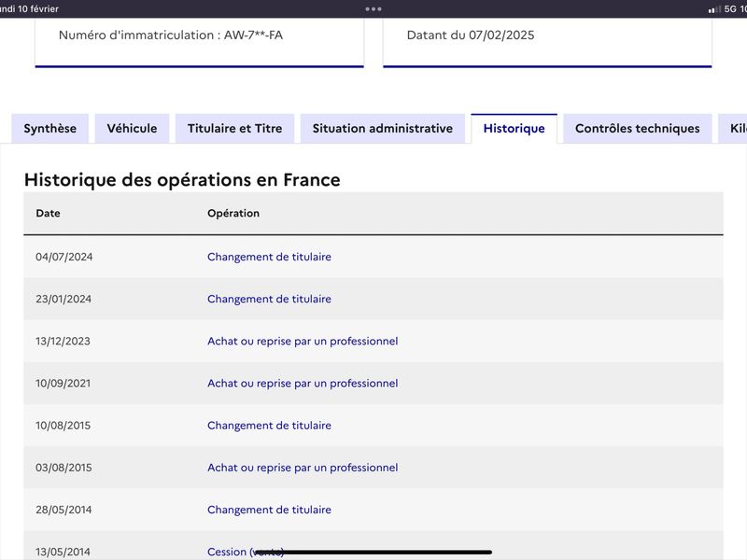Viewport: 747px width, 560px height.
Task: Select the Situation administrative tab
Action: pyautogui.click(x=383, y=129)
